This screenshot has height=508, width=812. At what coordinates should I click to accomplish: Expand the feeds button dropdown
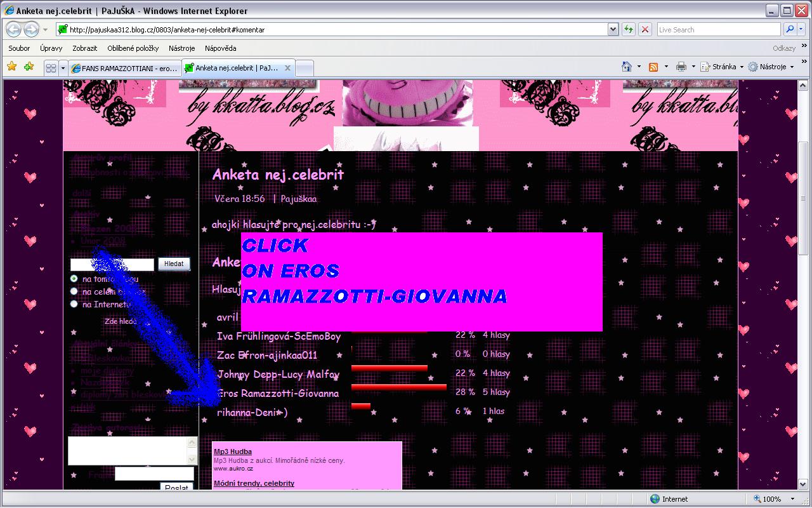click(x=665, y=67)
